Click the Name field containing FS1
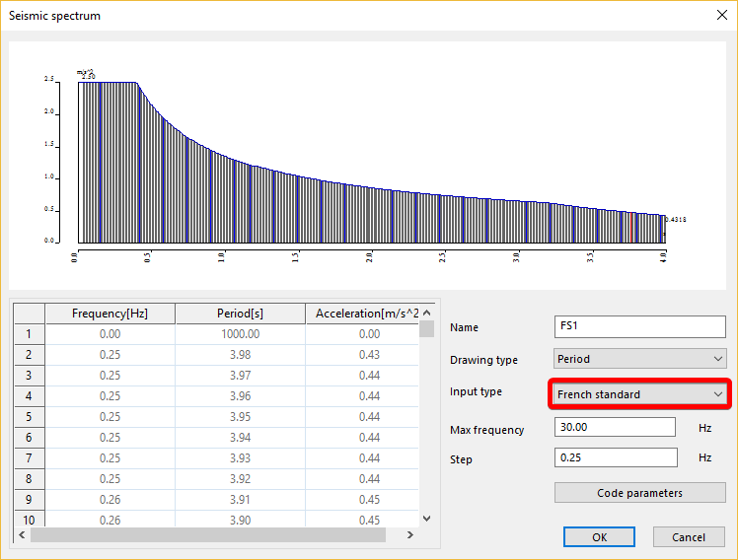The height and width of the screenshot is (560, 738). tap(639, 326)
